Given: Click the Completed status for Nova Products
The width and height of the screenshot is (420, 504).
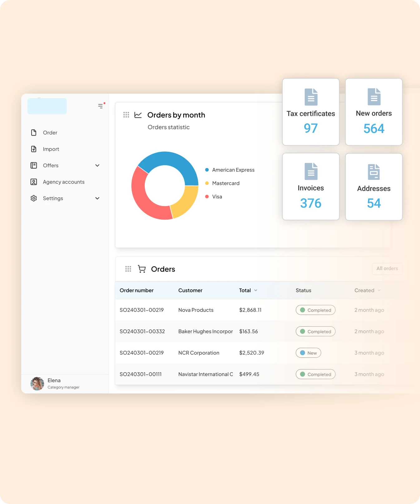Looking at the screenshot, I should click(x=315, y=310).
